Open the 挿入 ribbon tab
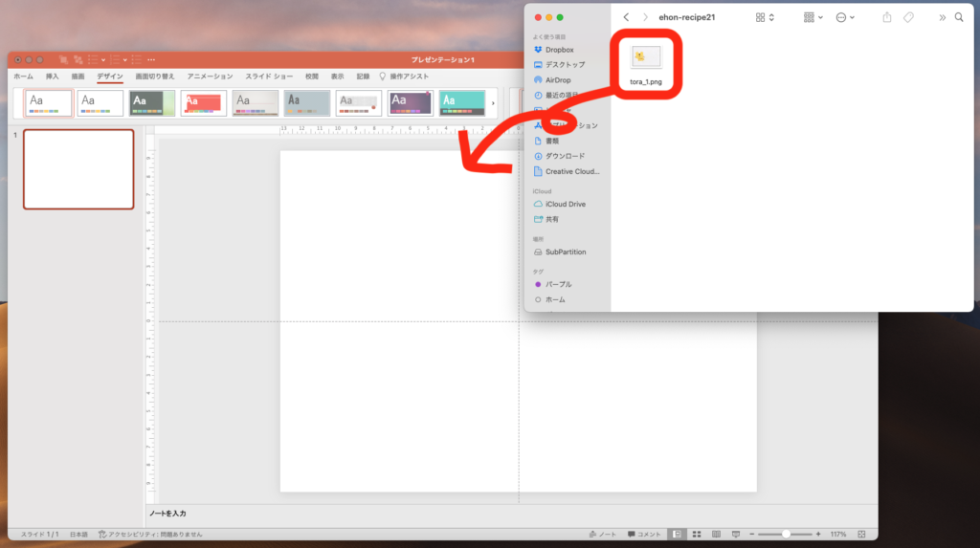 (53, 77)
